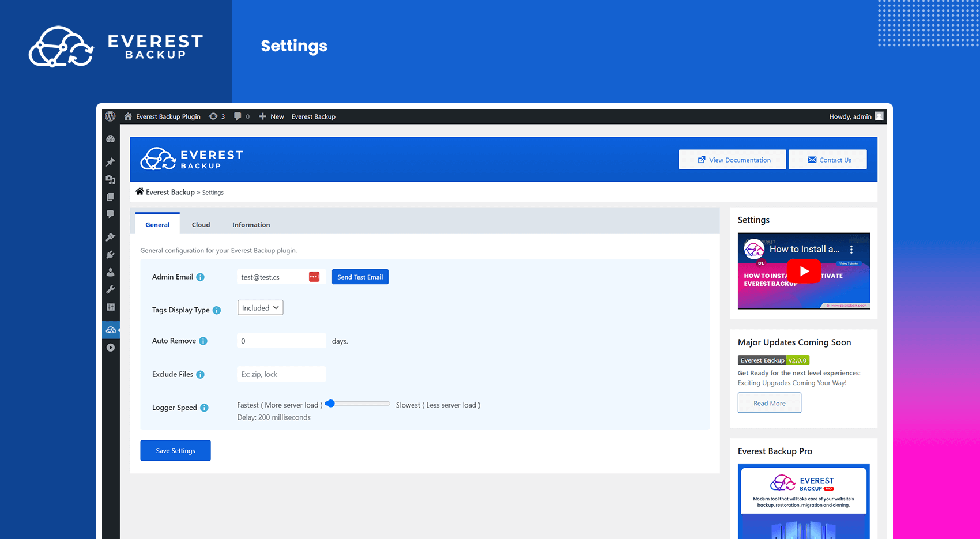Click the home icon in the breadcrumb
The image size is (980, 539).
click(140, 191)
